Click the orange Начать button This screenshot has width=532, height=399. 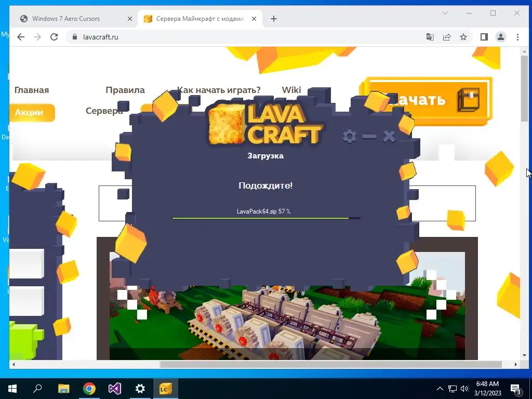click(x=426, y=101)
